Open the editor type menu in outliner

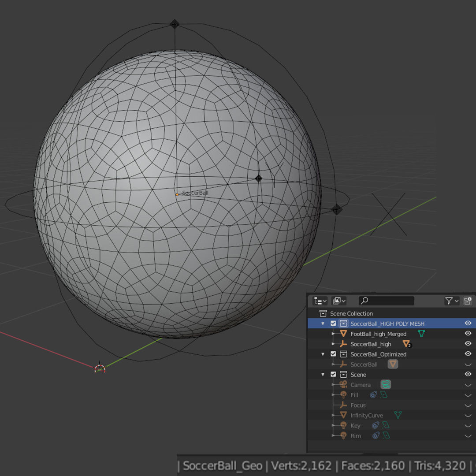coord(320,301)
